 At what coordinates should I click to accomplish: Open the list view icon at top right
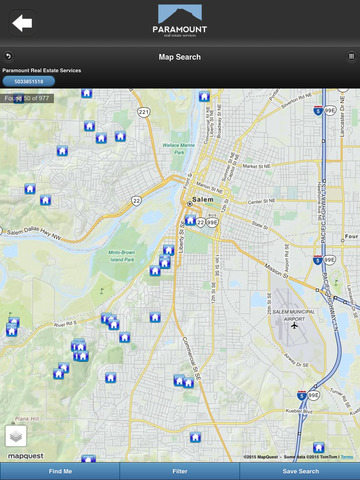click(x=351, y=56)
